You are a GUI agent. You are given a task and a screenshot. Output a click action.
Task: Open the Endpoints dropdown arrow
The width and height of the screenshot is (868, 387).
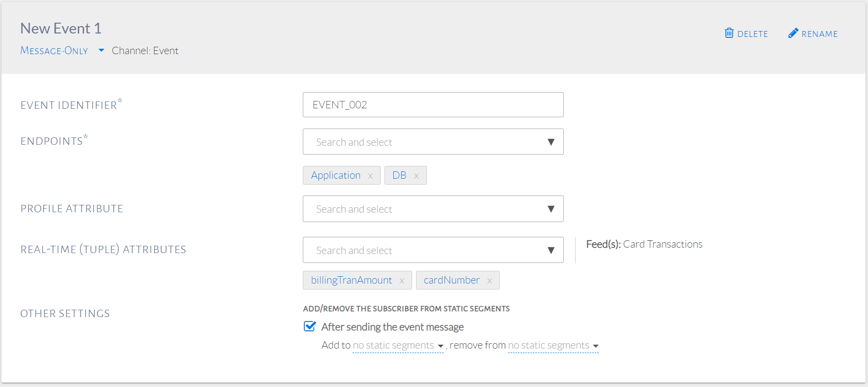[x=551, y=142]
